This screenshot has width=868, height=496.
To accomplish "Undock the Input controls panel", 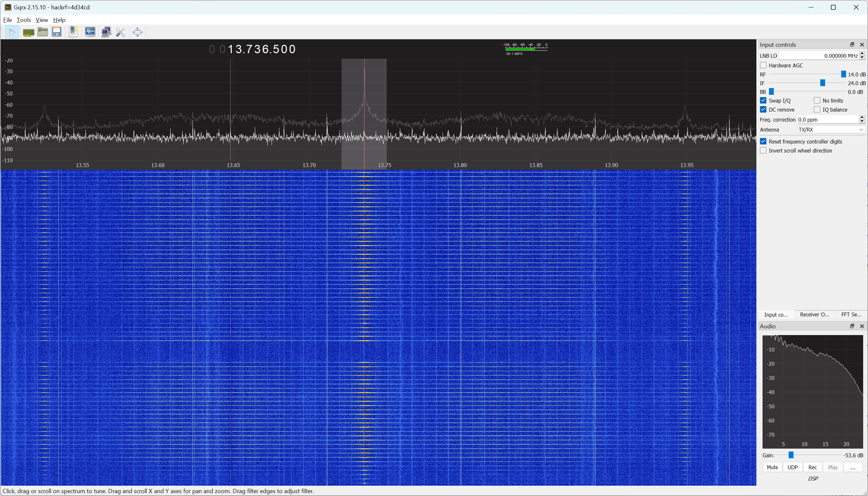I will [852, 45].
